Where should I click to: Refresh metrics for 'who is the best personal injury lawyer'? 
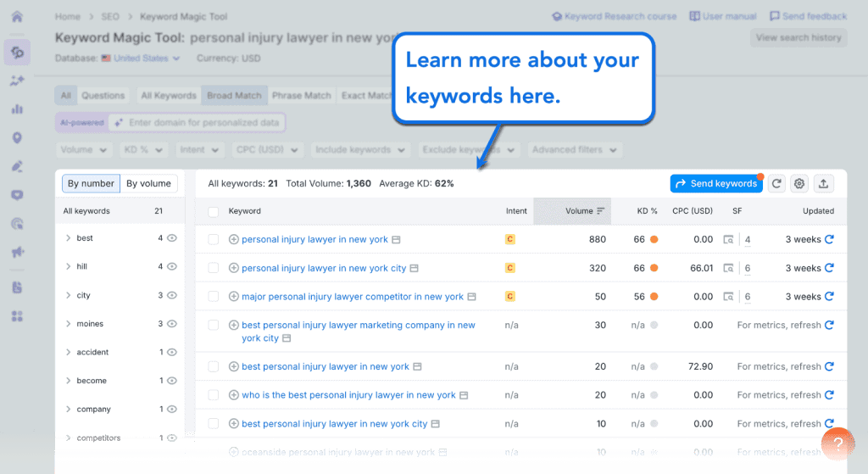[x=829, y=395]
